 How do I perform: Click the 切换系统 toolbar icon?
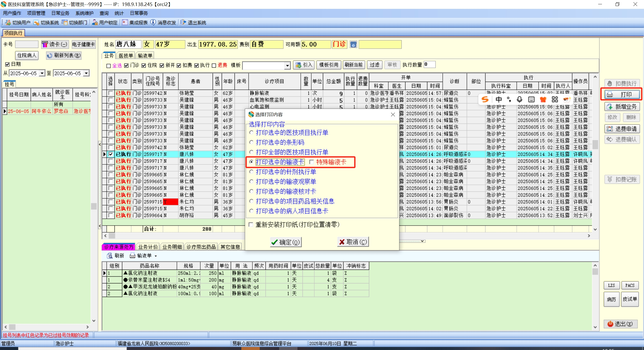[36, 23]
